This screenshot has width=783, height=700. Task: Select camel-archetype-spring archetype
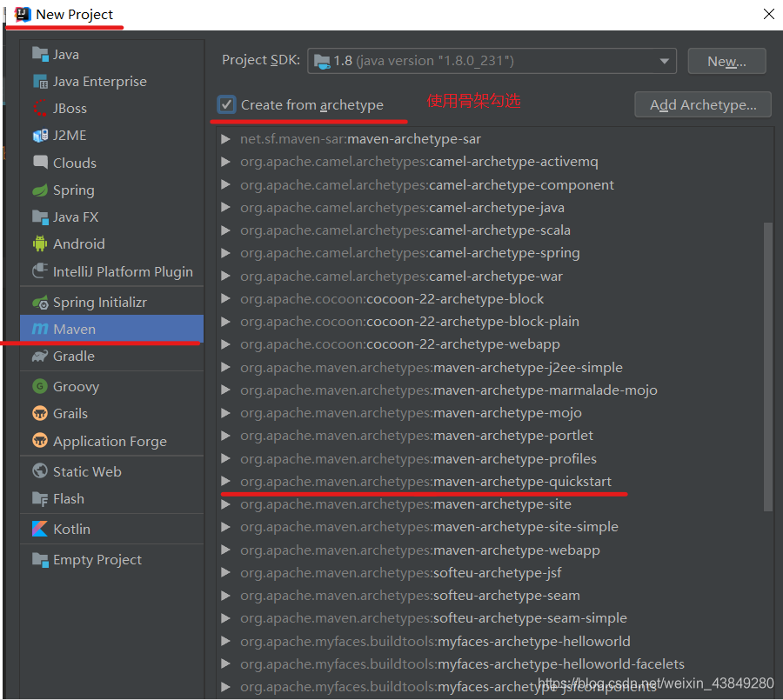point(410,253)
